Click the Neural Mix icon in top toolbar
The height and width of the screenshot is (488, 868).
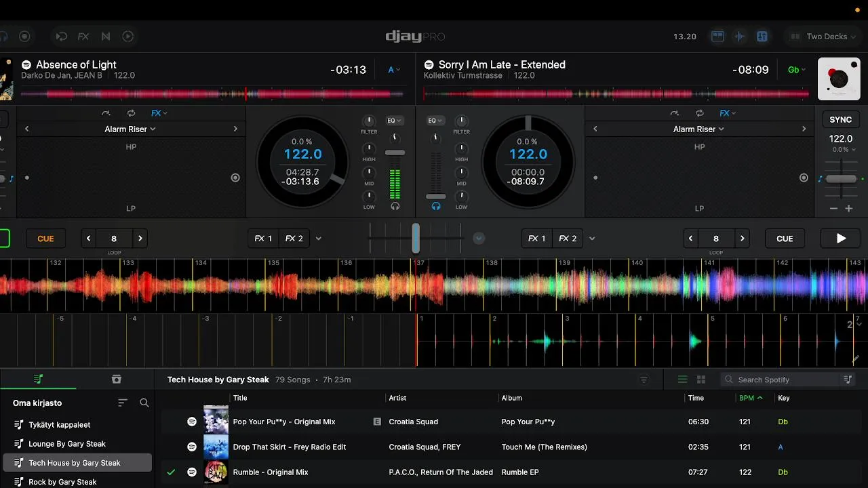coord(106,37)
